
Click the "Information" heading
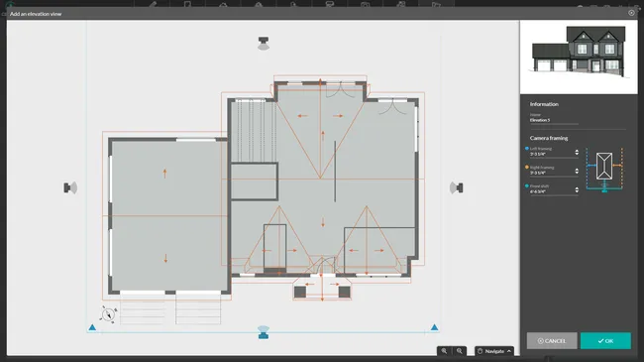pyautogui.click(x=544, y=104)
